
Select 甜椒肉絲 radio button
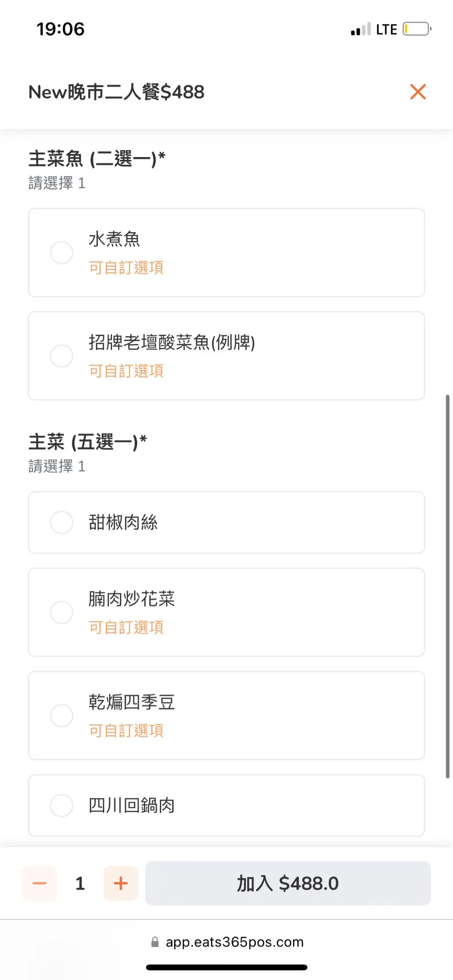click(62, 522)
